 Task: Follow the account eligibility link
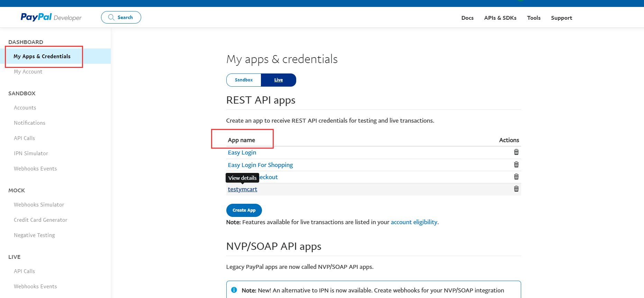coord(414,222)
